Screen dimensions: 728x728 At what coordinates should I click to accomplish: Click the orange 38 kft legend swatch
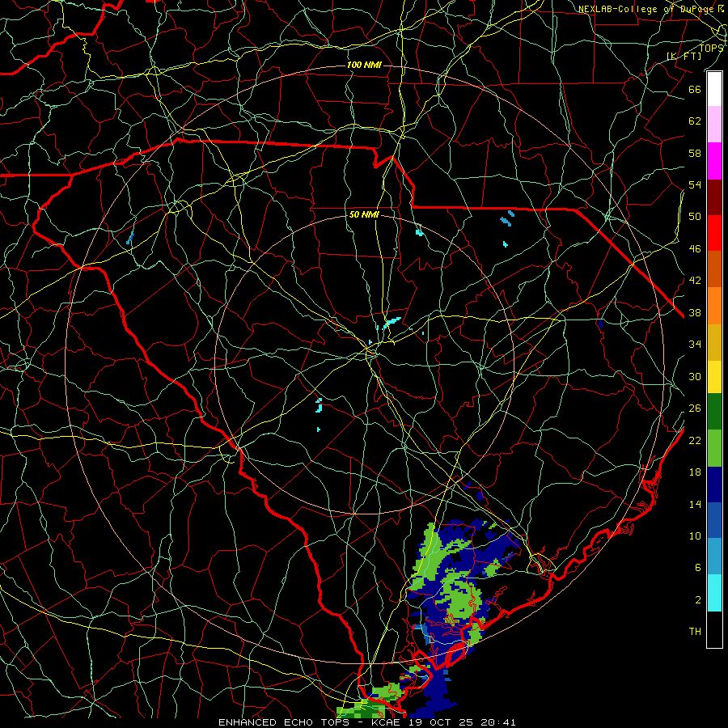point(714,306)
